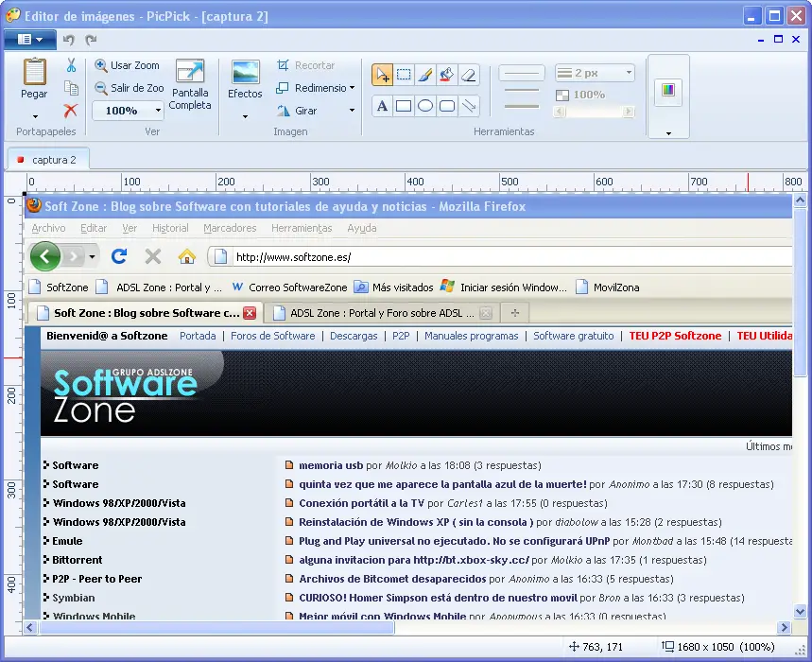Open the PicPick main application menu button
The width and height of the screenshot is (812, 662).
click(29, 40)
